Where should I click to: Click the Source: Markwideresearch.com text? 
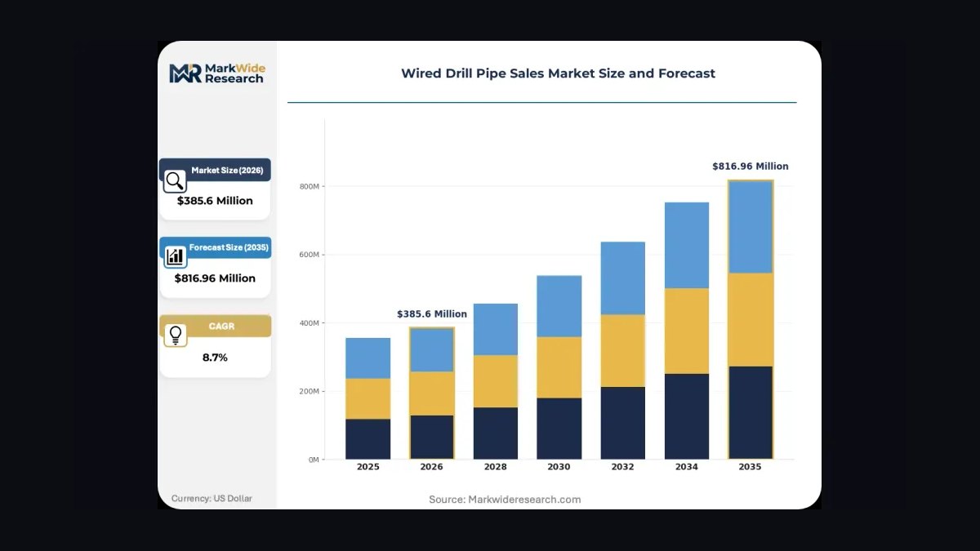pos(505,500)
